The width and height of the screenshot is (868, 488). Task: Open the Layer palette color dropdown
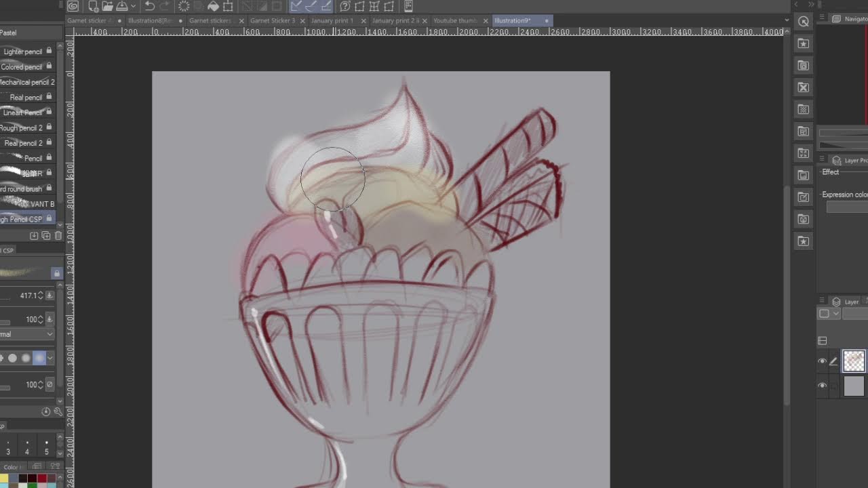pos(829,314)
